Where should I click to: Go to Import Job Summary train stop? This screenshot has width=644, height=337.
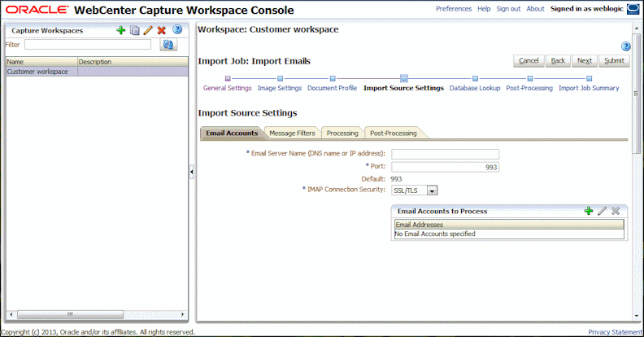[589, 78]
